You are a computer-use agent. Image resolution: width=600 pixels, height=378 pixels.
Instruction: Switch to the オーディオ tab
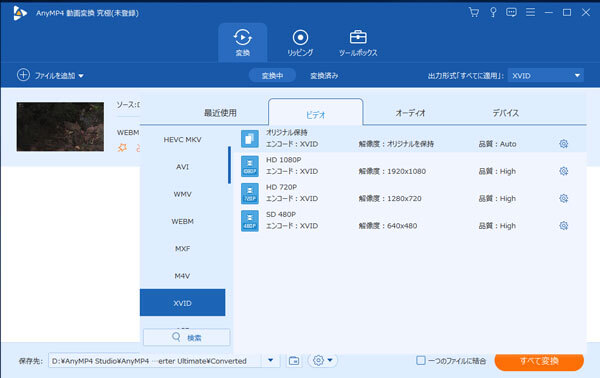(410, 113)
